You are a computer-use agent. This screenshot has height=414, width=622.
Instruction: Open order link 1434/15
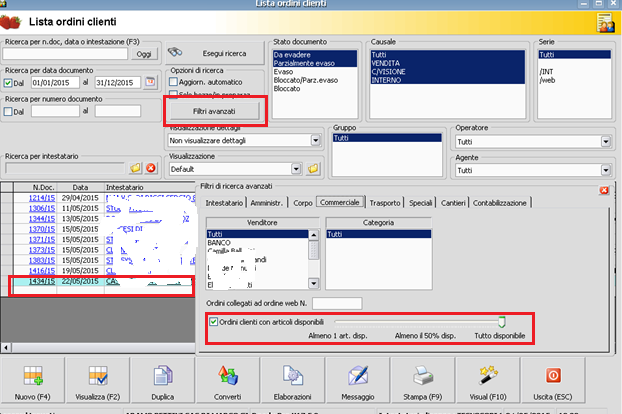coord(42,281)
